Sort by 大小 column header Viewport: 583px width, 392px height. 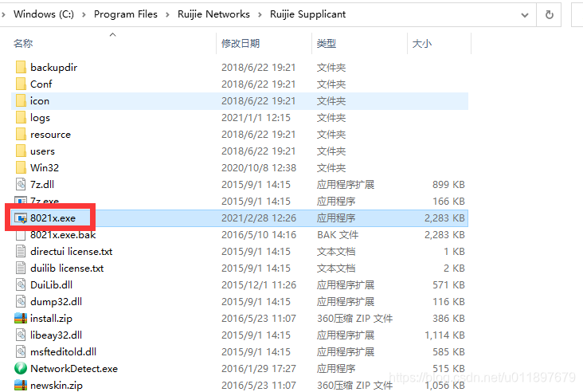[x=422, y=44]
